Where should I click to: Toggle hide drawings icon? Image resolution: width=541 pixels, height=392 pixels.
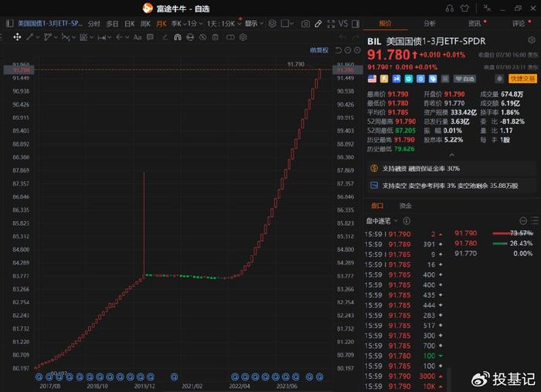point(202,37)
